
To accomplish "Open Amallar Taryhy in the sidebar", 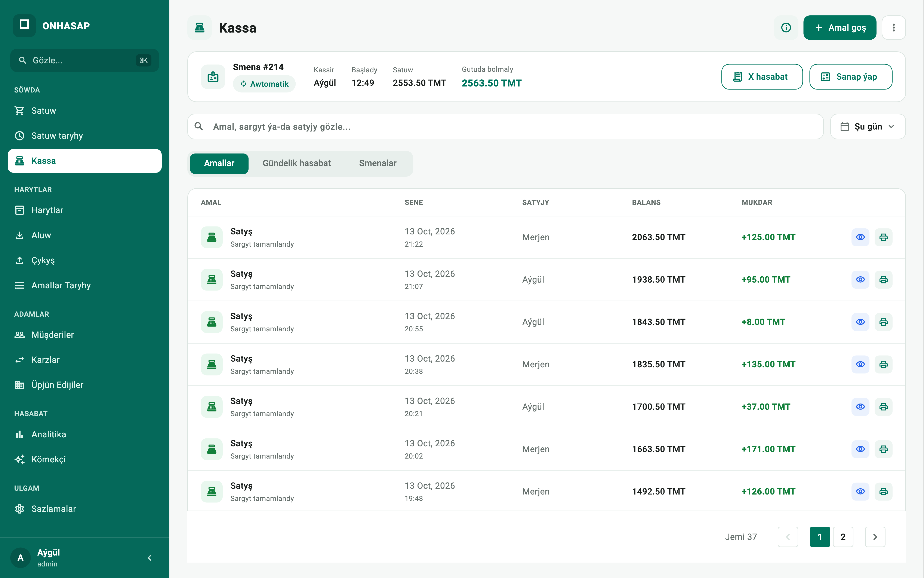I will [85, 286].
